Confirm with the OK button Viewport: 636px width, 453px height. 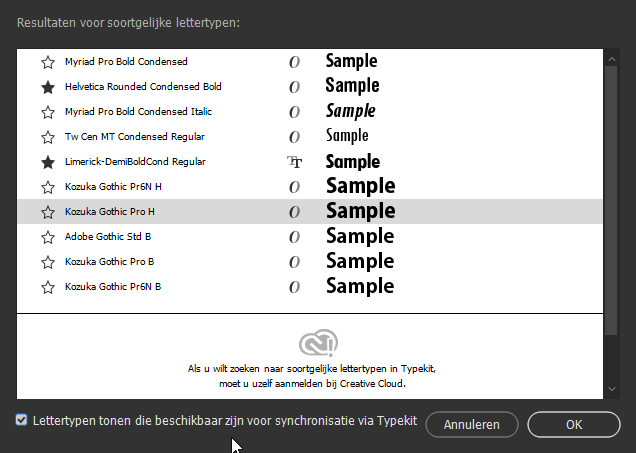pyautogui.click(x=574, y=424)
